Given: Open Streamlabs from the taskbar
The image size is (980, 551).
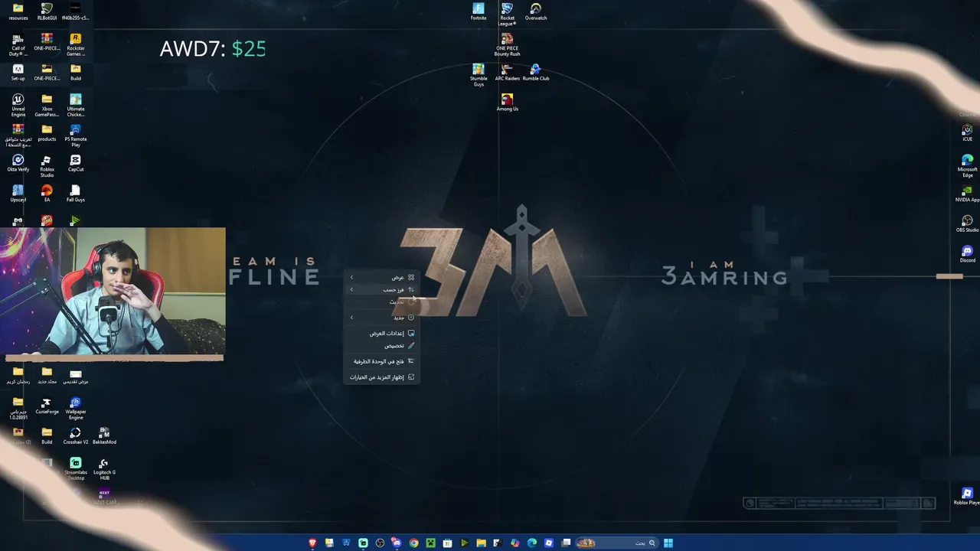Looking at the screenshot, I should 363,543.
